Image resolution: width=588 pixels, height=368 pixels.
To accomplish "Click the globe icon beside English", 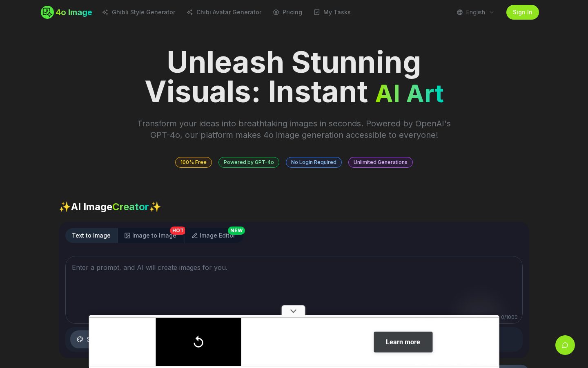I will tap(460, 12).
